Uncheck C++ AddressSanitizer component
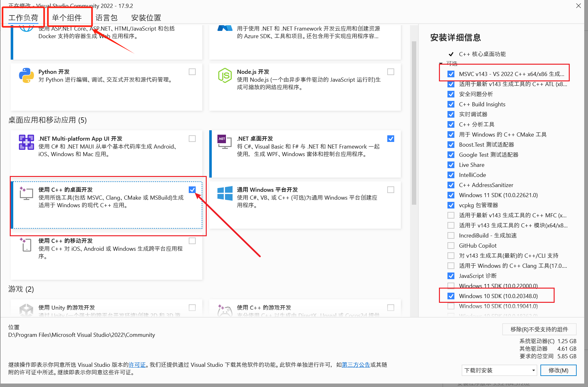Image resolution: width=588 pixels, height=387 pixels. click(451, 185)
